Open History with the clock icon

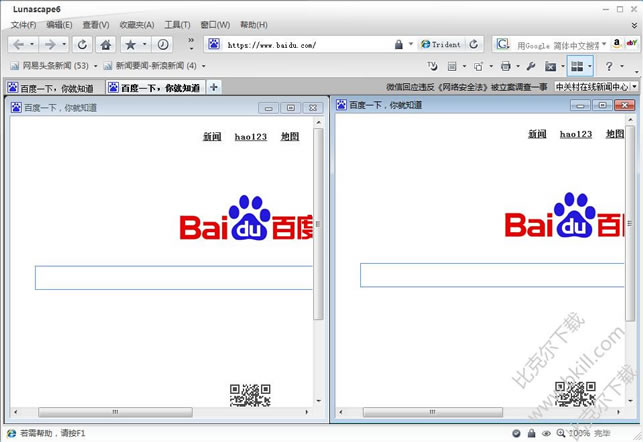point(163,44)
